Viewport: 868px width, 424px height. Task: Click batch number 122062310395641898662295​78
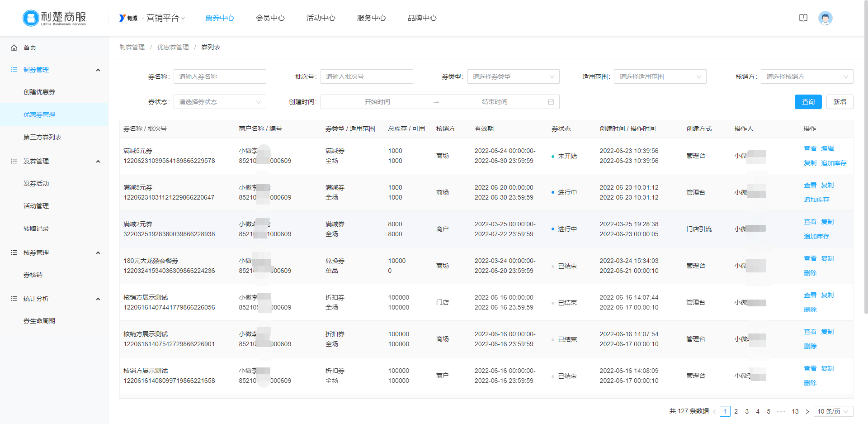169,161
